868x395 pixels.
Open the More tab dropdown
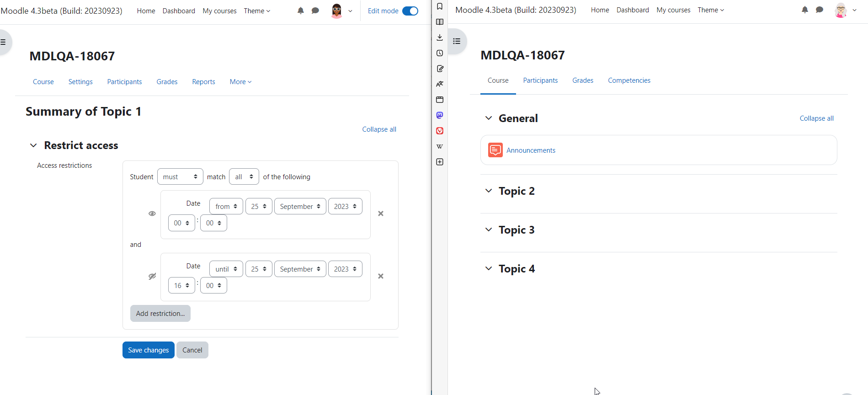click(x=240, y=82)
